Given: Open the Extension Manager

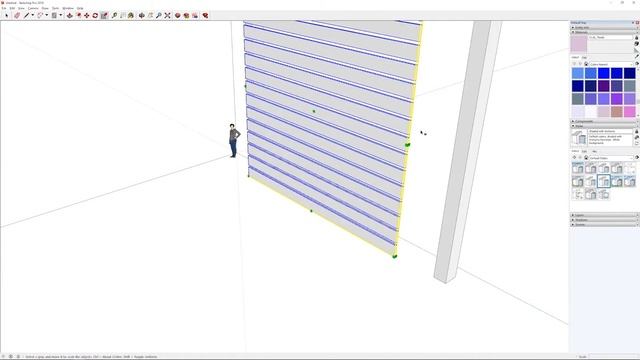Looking at the screenshot, I should [206, 15].
